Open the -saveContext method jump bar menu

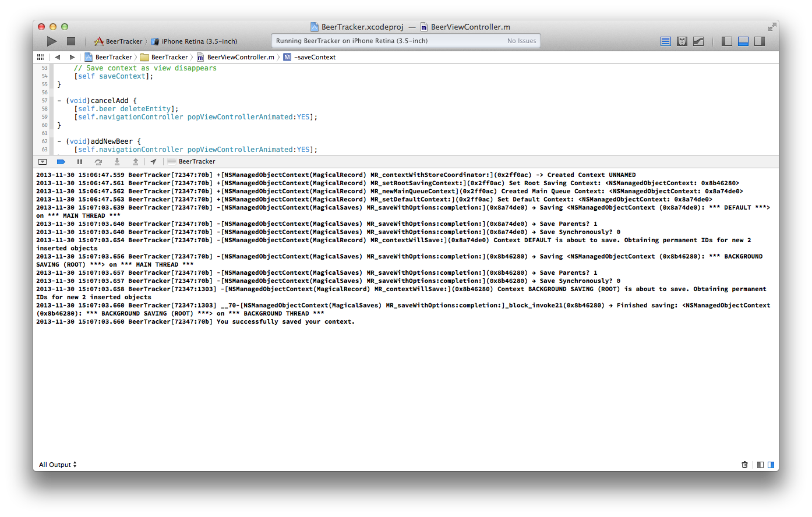(x=309, y=57)
